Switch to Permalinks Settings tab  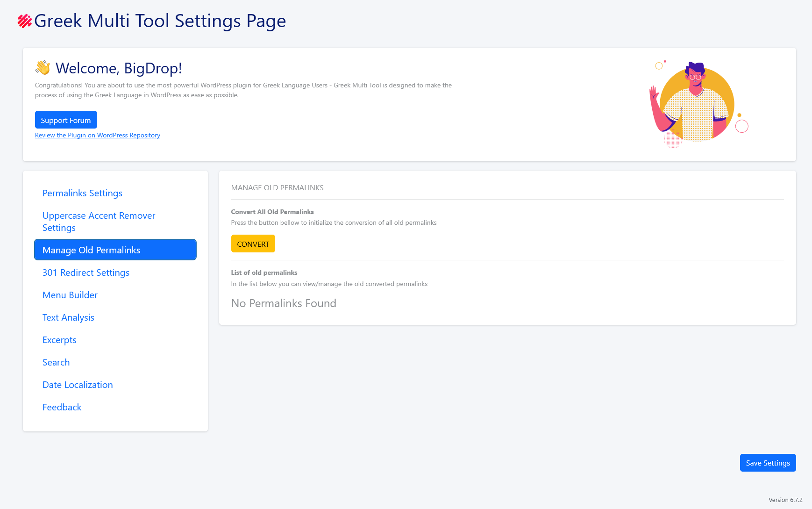tap(82, 194)
